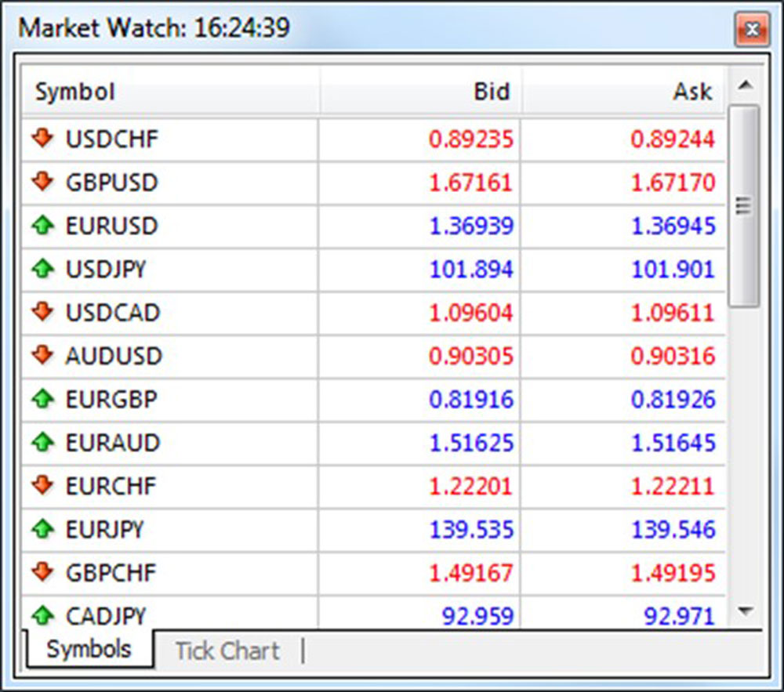The height and width of the screenshot is (692, 784).
Task: Click the green up arrow beside EURJPY
Action: (x=43, y=529)
